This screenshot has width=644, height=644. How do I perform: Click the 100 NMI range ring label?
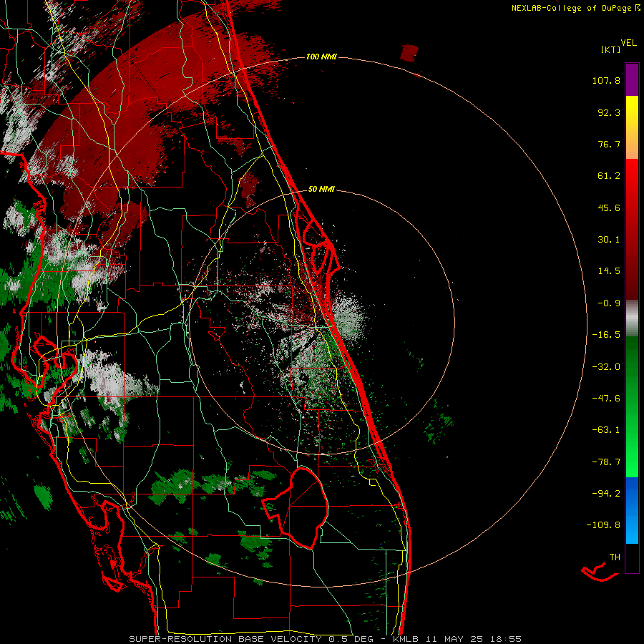[321, 57]
